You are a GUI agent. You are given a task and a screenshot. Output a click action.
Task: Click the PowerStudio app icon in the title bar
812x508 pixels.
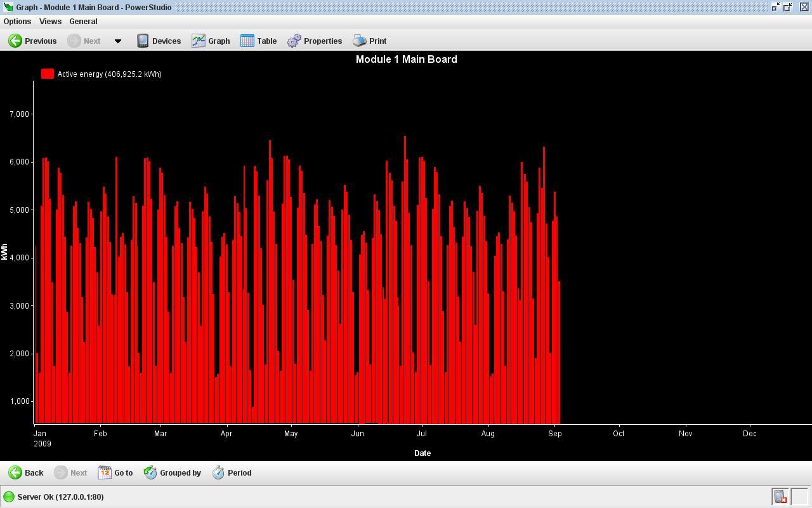(x=8, y=7)
